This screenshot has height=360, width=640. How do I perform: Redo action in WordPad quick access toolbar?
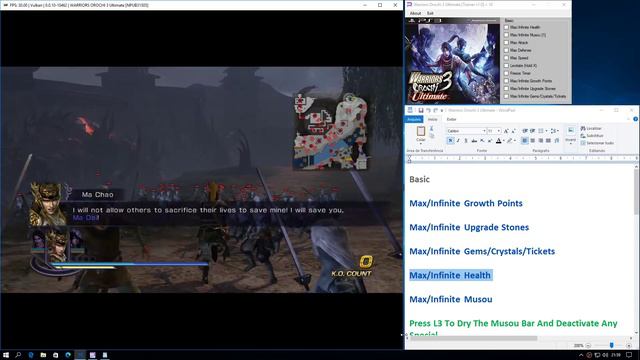(x=436, y=110)
